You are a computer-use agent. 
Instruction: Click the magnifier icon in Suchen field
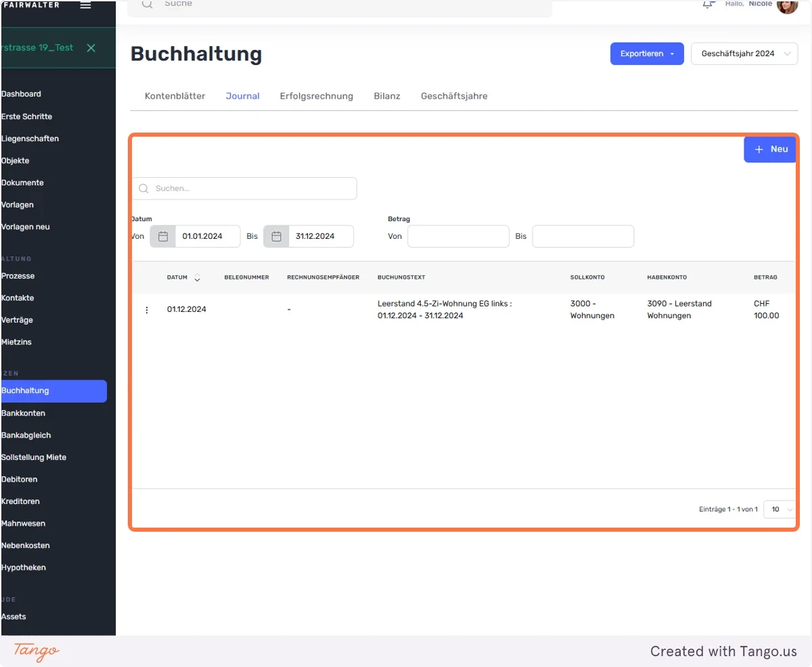pyautogui.click(x=143, y=189)
